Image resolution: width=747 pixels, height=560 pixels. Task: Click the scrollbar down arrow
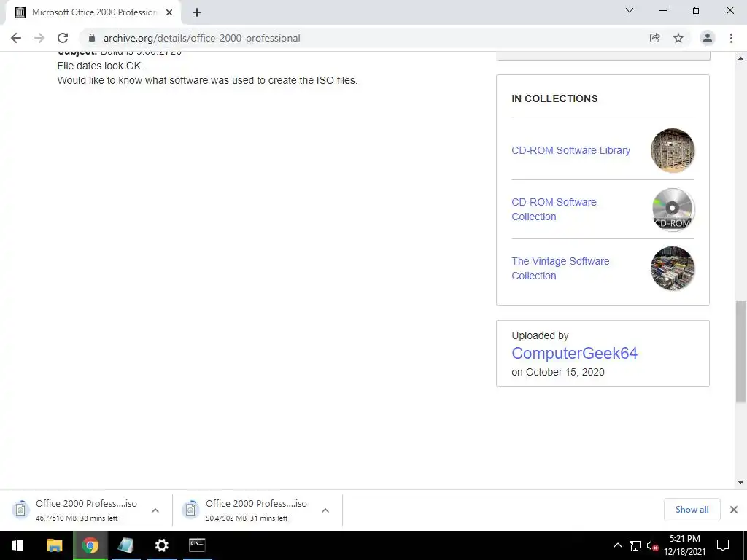[x=741, y=483]
